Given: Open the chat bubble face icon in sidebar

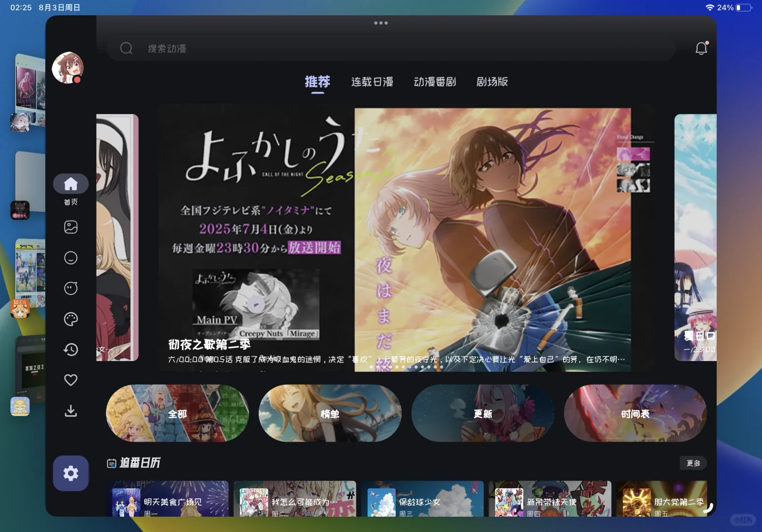Looking at the screenshot, I should click(x=70, y=288).
